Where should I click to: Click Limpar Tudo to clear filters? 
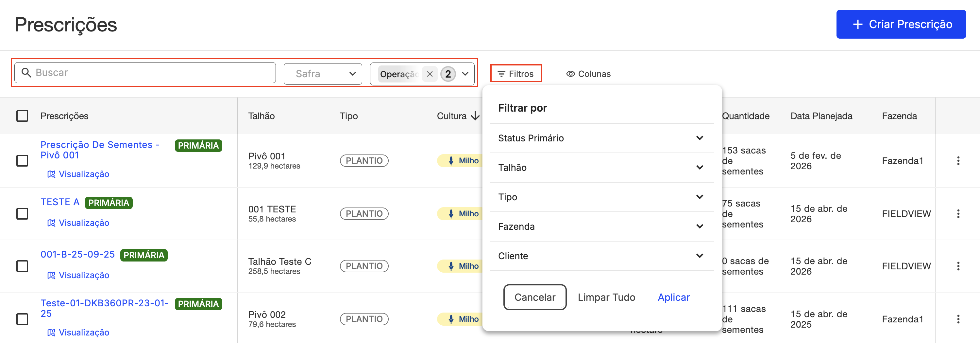point(606,297)
